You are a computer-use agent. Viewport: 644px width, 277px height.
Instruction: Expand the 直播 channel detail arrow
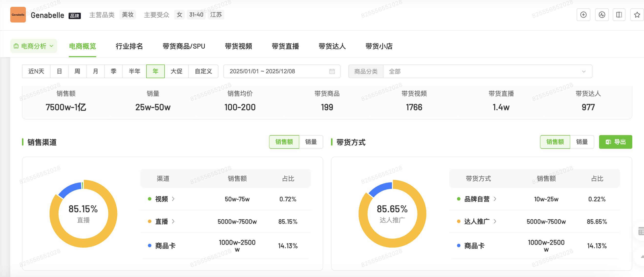(173, 222)
